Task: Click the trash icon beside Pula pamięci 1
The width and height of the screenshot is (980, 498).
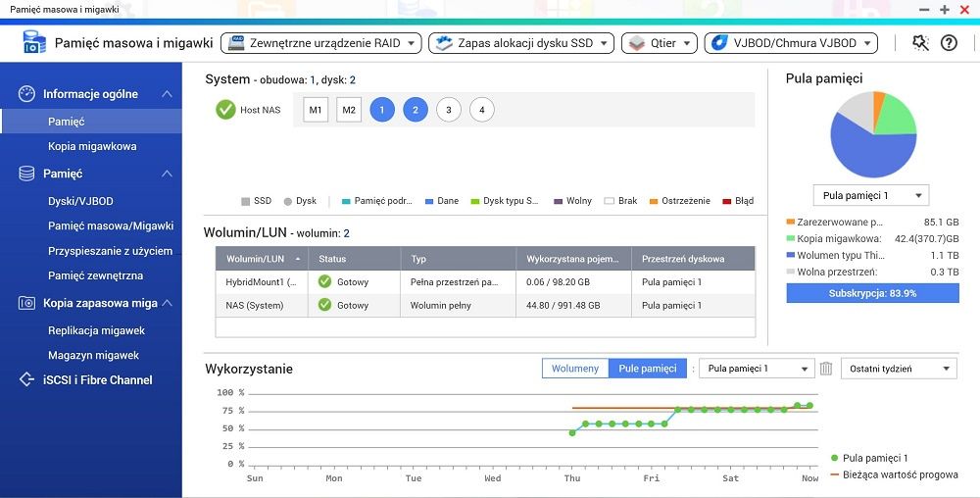Action: pos(826,369)
